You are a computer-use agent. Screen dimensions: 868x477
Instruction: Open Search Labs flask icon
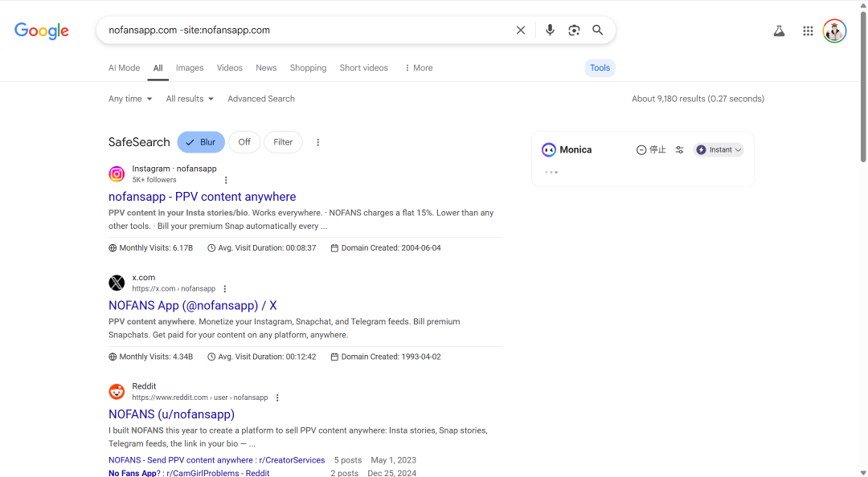(779, 31)
